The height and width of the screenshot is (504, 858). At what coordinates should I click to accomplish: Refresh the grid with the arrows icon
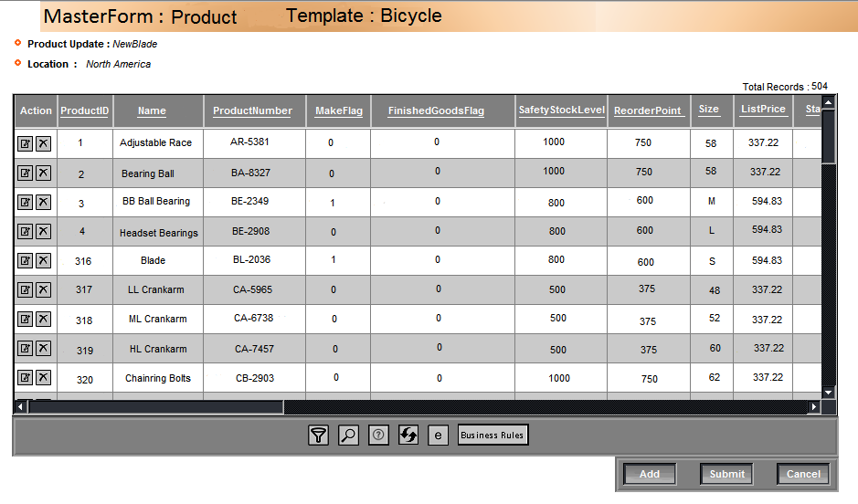click(408, 436)
